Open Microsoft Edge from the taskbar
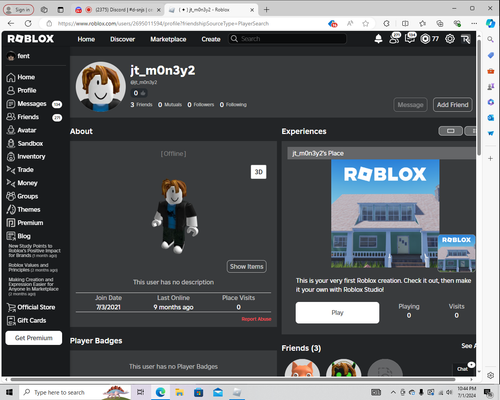Image resolution: width=500 pixels, height=400 pixels. click(160, 392)
